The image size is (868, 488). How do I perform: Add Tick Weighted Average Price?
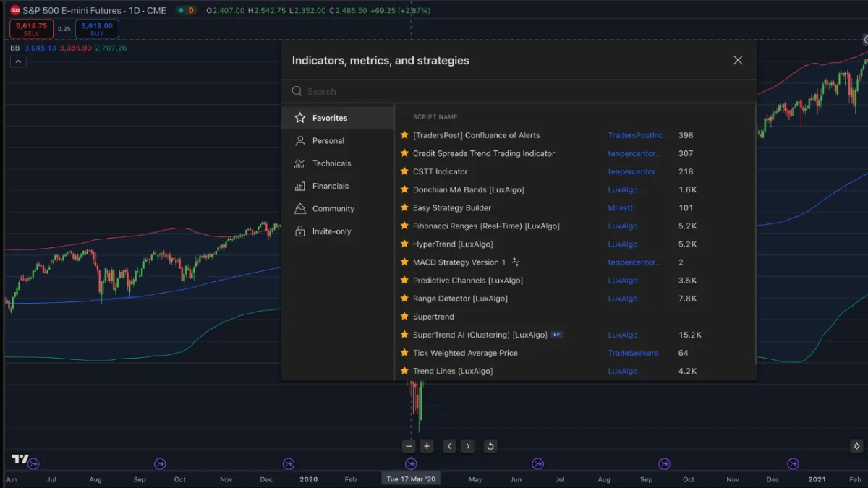point(465,353)
